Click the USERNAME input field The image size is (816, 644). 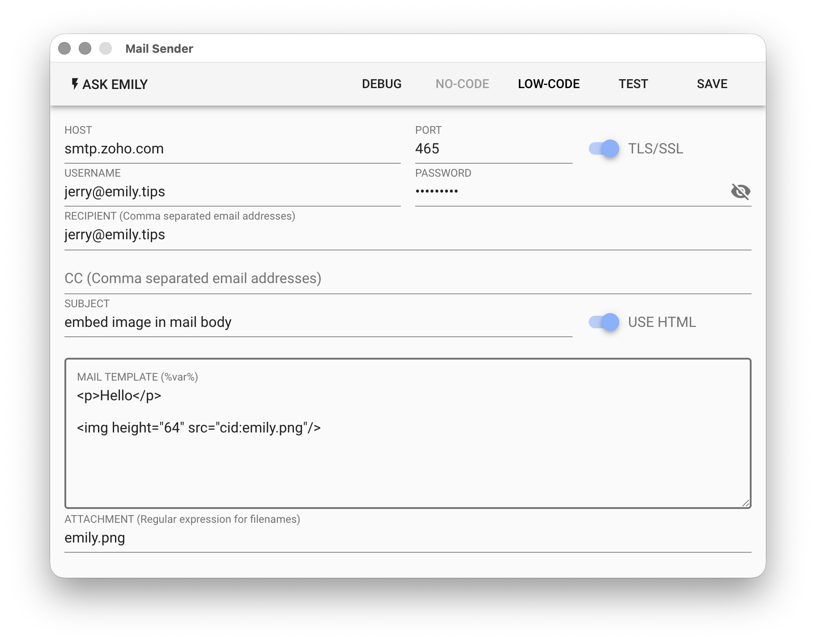click(232, 192)
